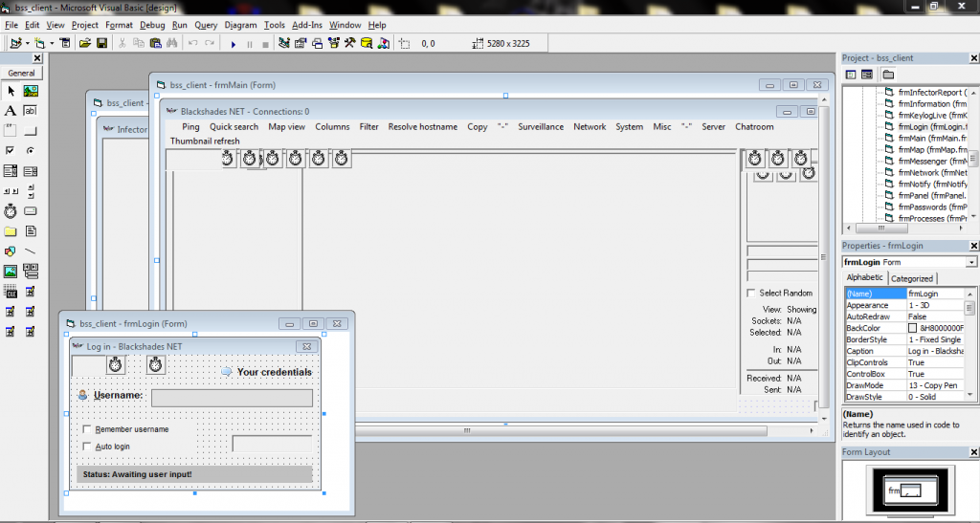Select the PictureBox control tool
Viewport: 980px width, 523px height.
(x=31, y=91)
